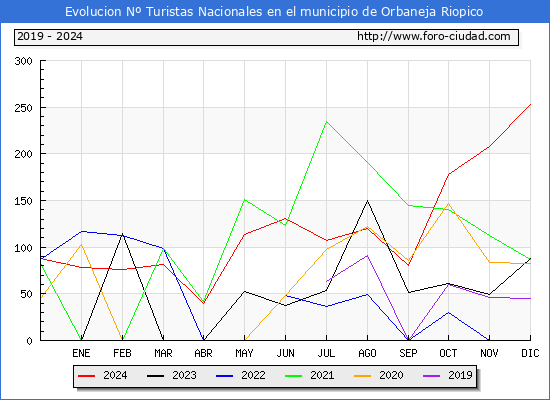Open the http://www.foro-ciudad.com URL text
This screenshot has height=400, width=550.
click(x=434, y=36)
